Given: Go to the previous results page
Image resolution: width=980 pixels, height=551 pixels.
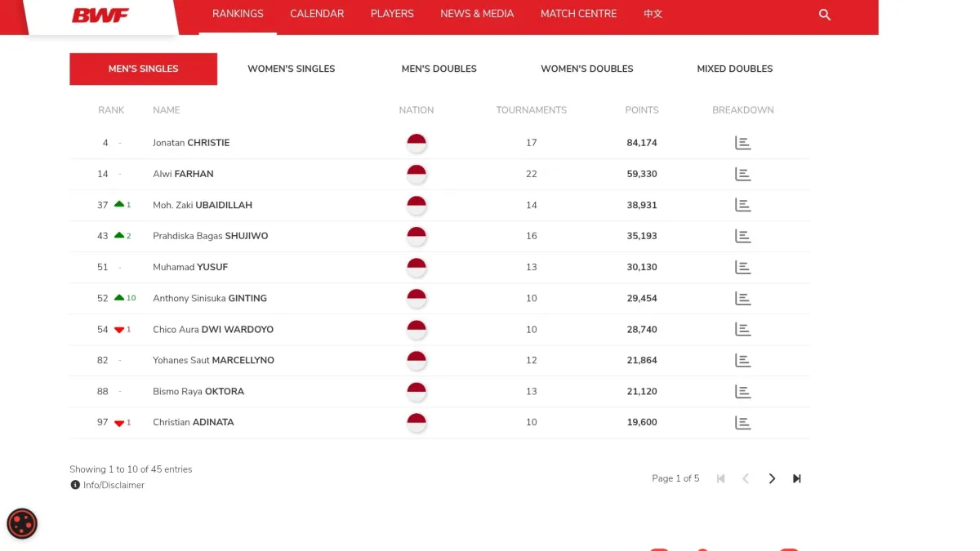Looking at the screenshot, I should [746, 478].
